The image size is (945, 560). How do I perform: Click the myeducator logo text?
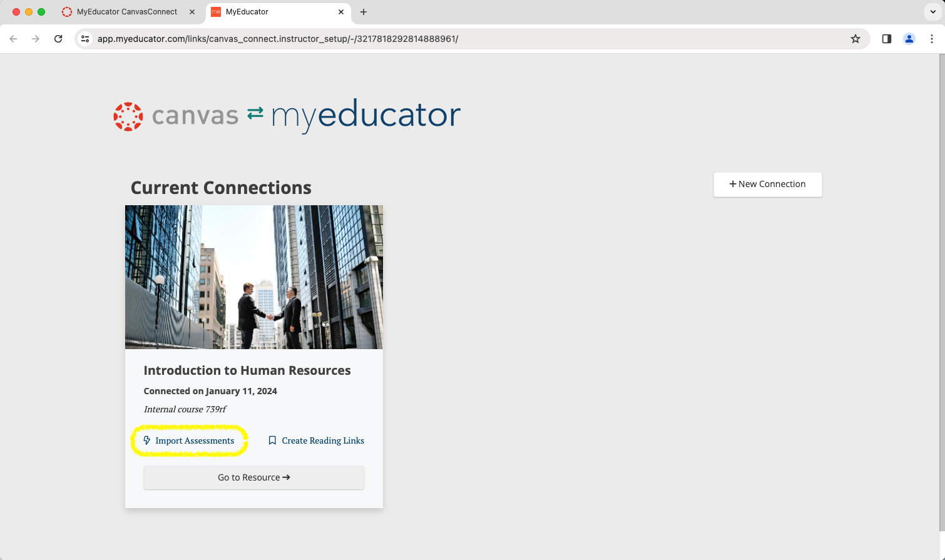(x=366, y=116)
